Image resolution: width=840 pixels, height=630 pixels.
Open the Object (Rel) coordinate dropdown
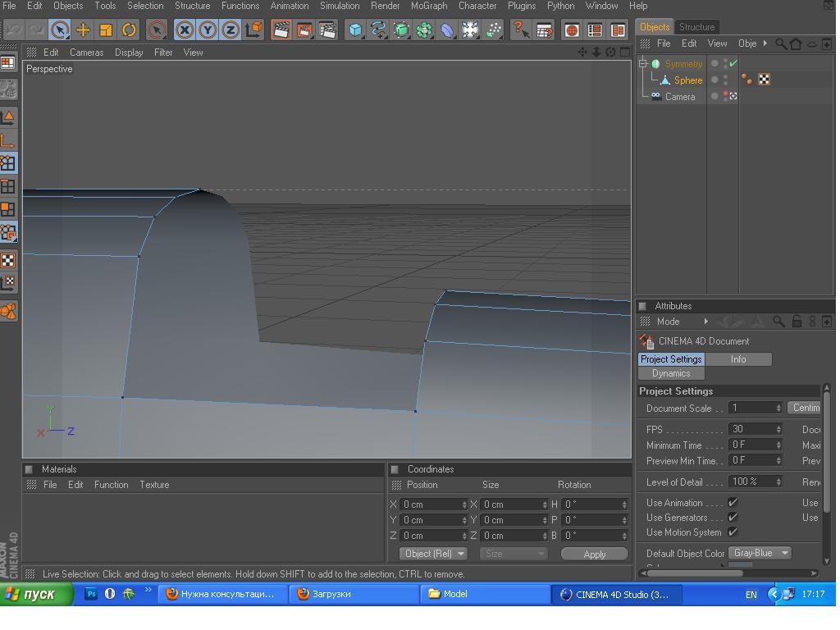pyautogui.click(x=433, y=554)
